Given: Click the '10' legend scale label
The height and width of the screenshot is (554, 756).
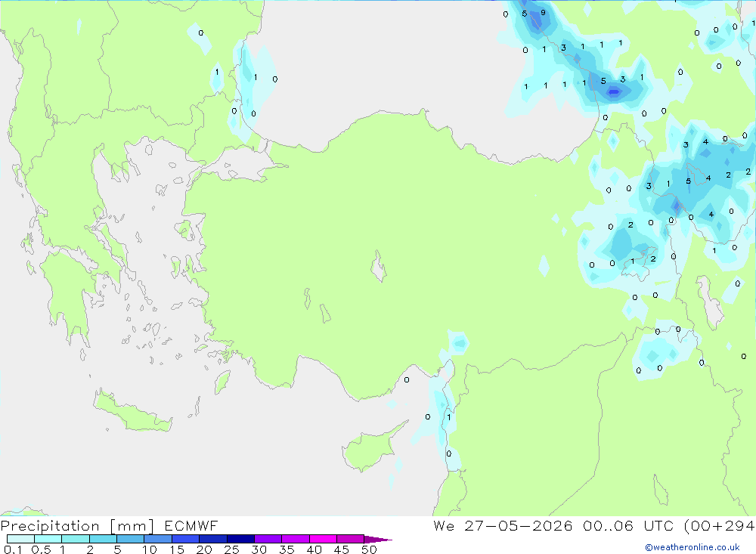Looking at the screenshot, I should coord(150,549).
